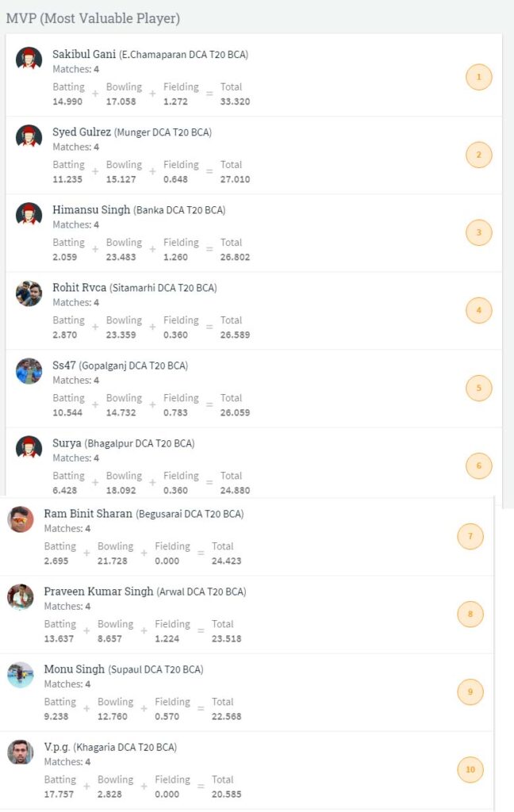The height and width of the screenshot is (812, 514).
Task: Click the rank 8 circle badge
Action: click(470, 615)
